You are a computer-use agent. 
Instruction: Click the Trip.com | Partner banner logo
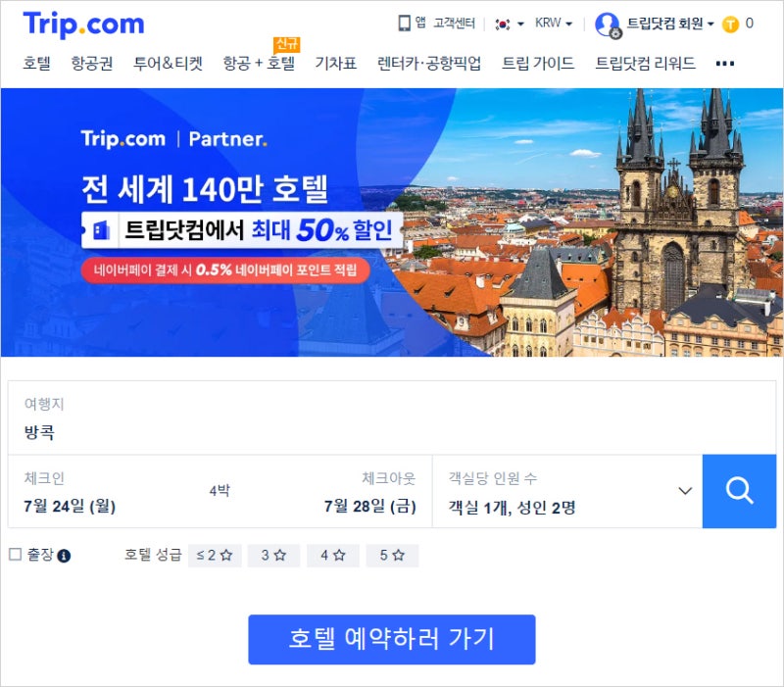(174, 139)
